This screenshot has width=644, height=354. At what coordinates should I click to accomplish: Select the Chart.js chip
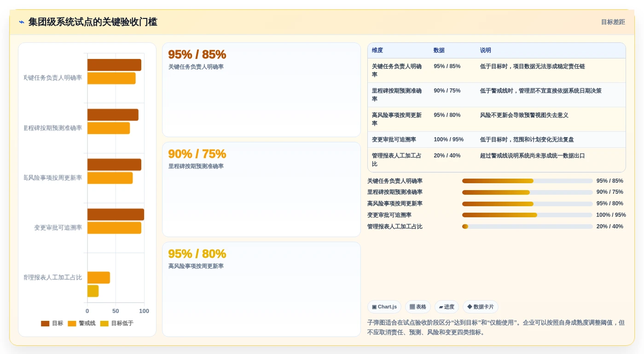tap(384, 307)
